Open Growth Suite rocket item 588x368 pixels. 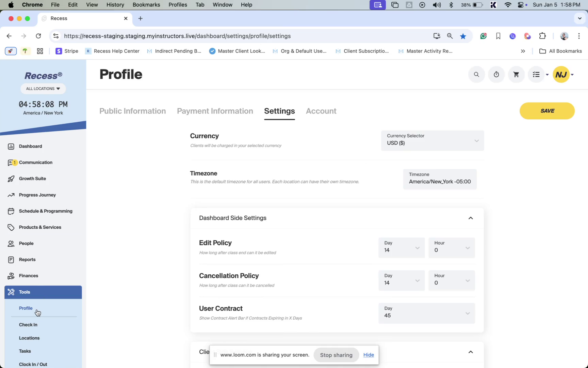[x=32, y=179]
